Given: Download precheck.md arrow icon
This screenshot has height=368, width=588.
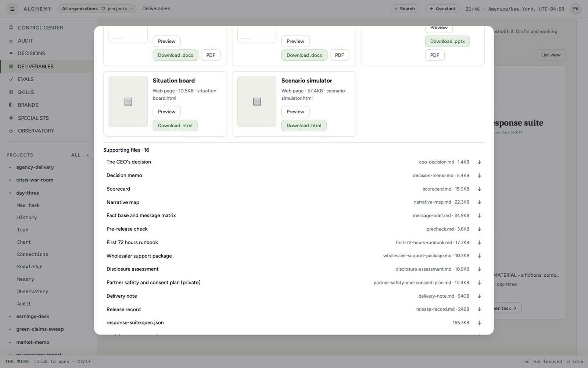Looking at the screenshot, I should click(x=479, y=229).
